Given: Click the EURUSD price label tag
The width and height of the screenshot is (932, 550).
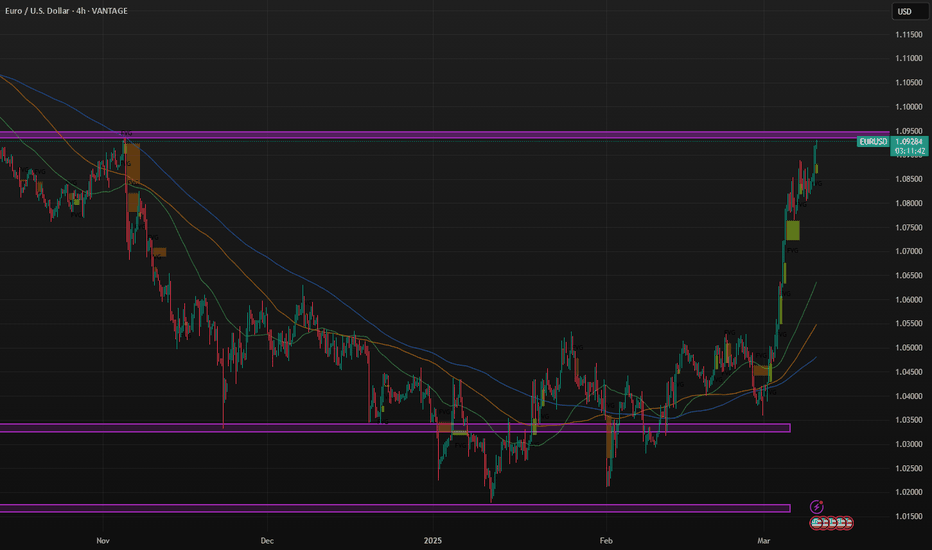Looking at the screenshot, I should click(x=873, y=142).
